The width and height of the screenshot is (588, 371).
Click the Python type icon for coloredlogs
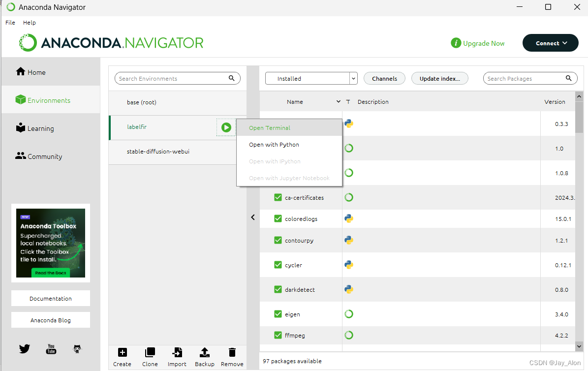349,218
